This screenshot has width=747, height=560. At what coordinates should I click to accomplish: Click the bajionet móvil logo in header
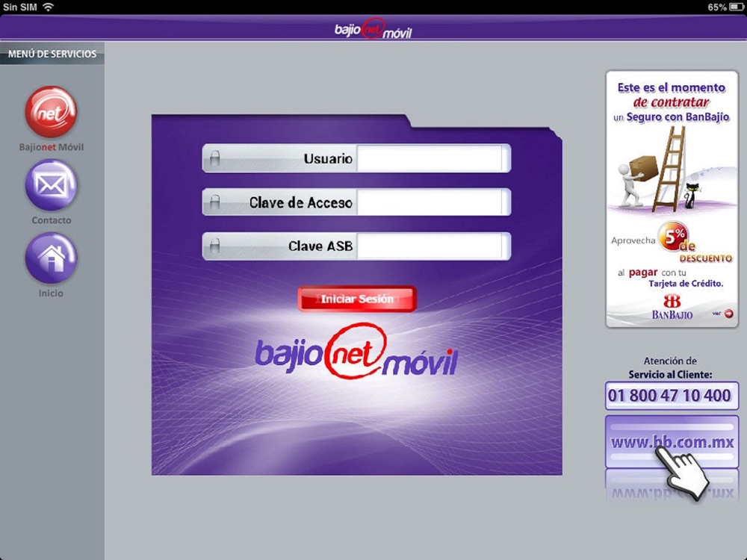tap(373, 29)
